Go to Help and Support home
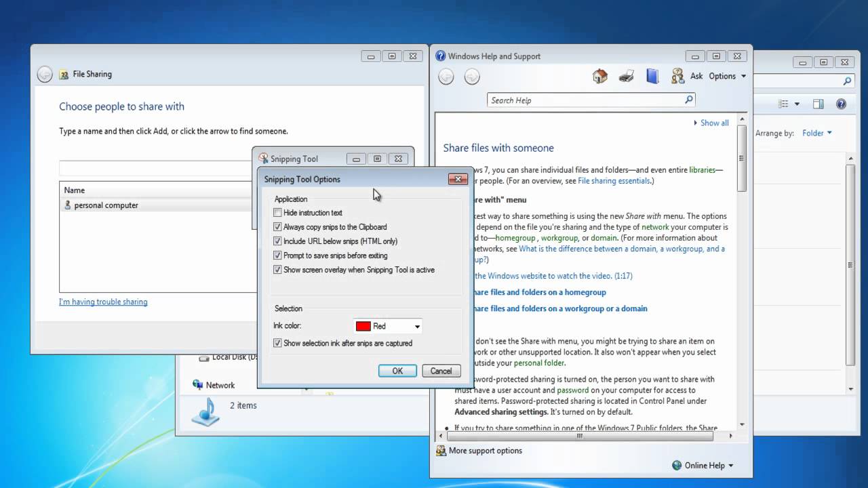This screenshot has width=868, height=488. pos(600,77)
